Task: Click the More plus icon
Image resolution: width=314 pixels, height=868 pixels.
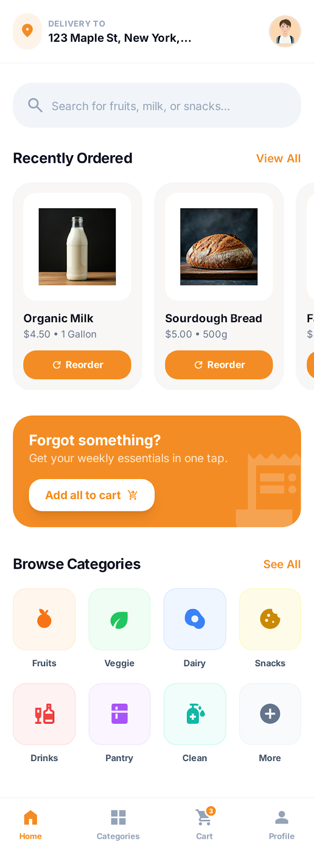Action: click(x=270, y=714)
